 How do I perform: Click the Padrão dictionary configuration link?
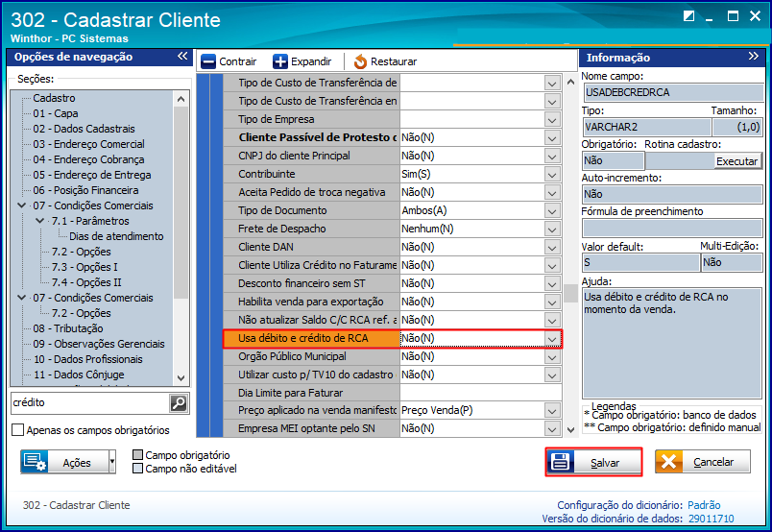(x=704, y=505)
